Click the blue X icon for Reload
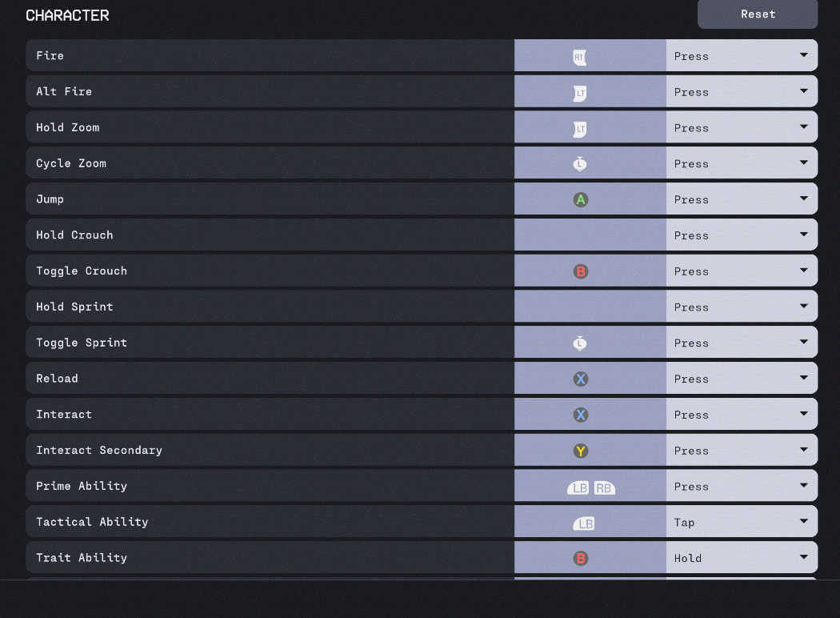This screenshot has width=840, height=618. pyautogui.click(x=581, y=379)
